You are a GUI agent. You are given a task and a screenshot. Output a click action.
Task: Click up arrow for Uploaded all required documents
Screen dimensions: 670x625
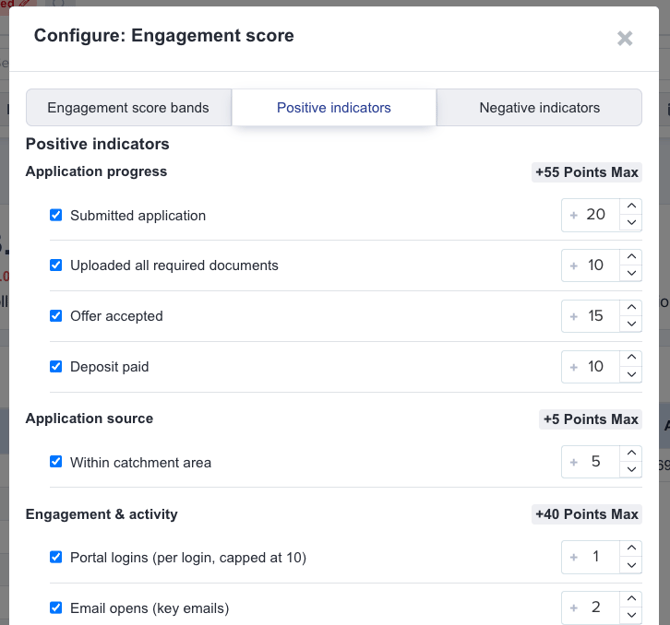631,257
